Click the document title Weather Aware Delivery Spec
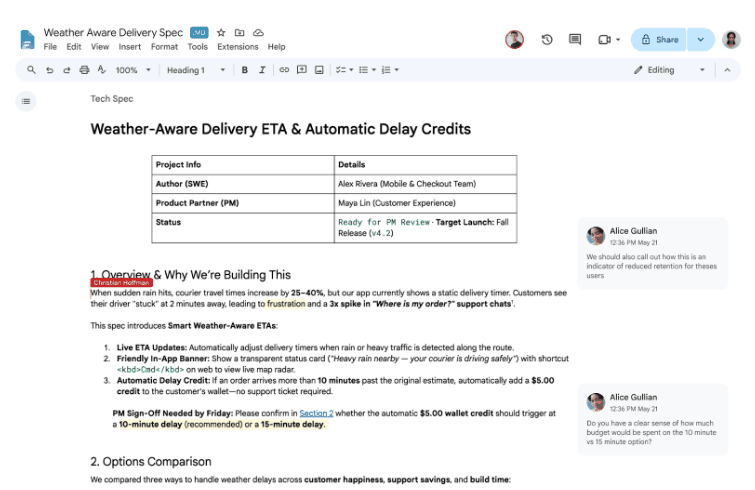This screenshot has width=755, height=490. (x=113, y=32)
